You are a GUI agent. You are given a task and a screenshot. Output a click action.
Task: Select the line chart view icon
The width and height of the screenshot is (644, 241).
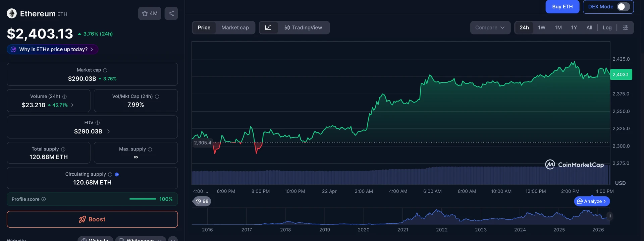[x=268, y=27]
